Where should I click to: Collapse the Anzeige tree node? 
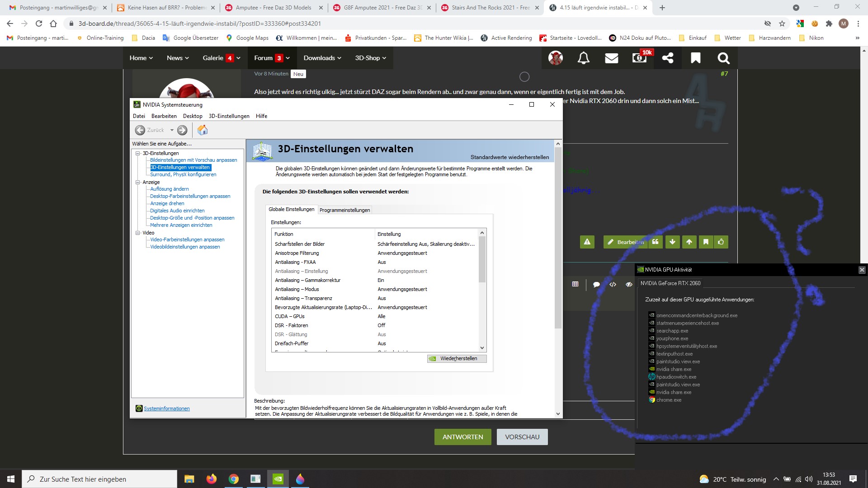click(x=138, y=182)
